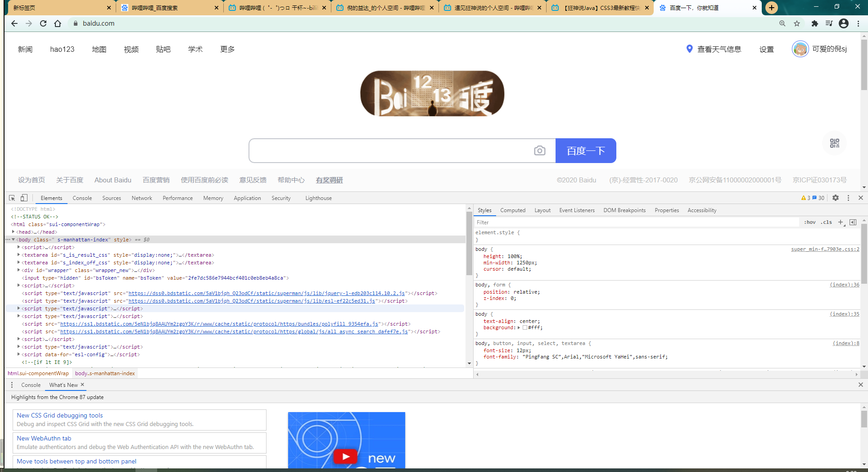Expand the head element node
This screenshot has height=472, width=868.
click(x=13, y=232)
